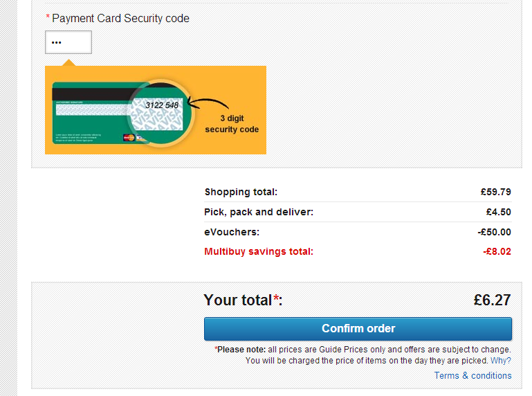The height and width of the screenshot is (396, 532).
Task: Click the Shopping total amount £59.79
Action: (496, 192)
